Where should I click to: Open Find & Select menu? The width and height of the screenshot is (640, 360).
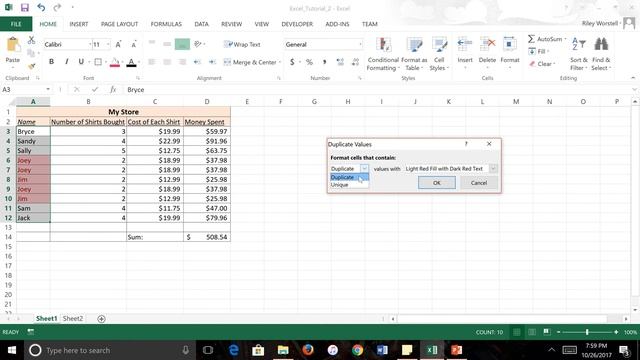pos(601,54)
